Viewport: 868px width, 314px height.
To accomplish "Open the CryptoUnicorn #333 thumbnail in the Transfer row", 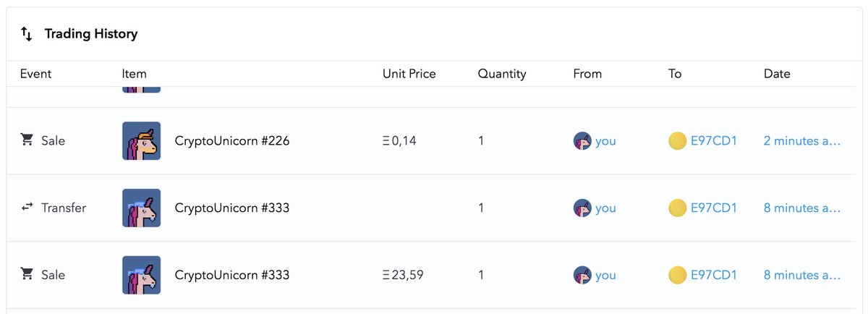I will click(x=141, y=208).
